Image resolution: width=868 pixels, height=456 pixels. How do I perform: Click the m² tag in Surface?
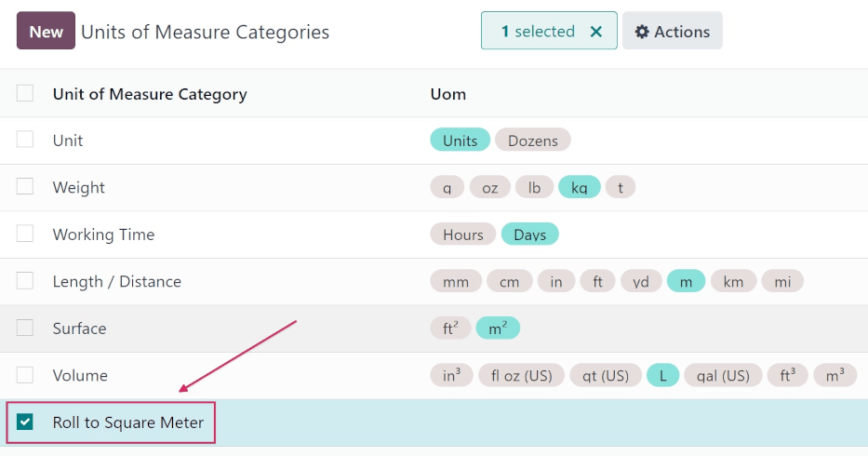tap(498, 329)
